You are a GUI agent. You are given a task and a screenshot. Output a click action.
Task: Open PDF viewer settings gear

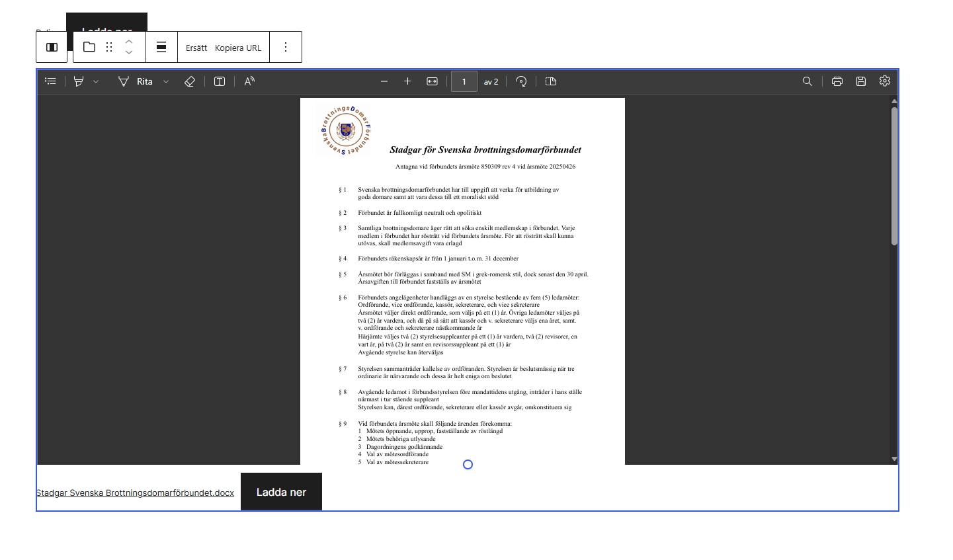[885, 81]
